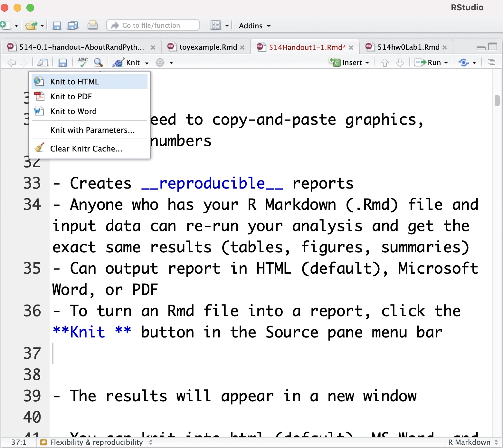Click the editor vertical scrollbar thumb
503x448 pixels.
[497, 100]
